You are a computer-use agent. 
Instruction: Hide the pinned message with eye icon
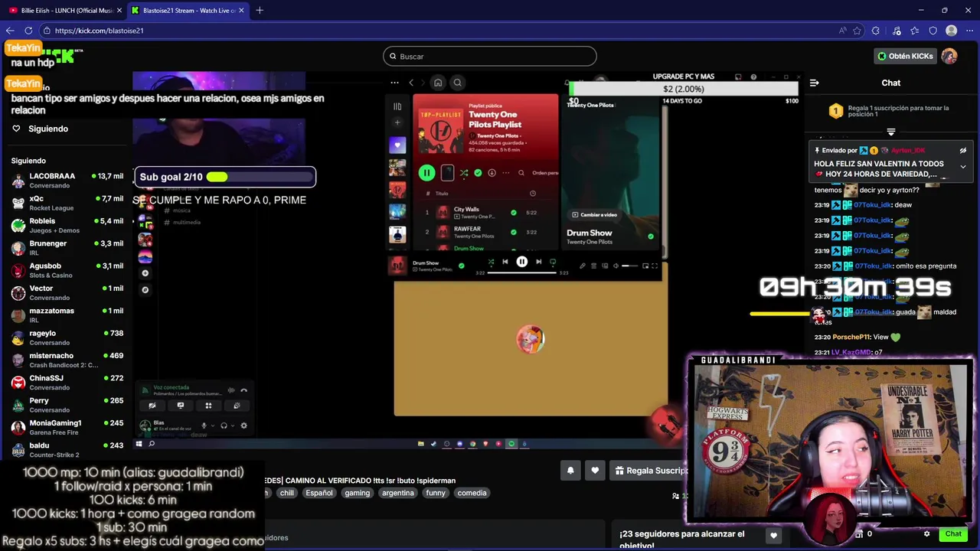tap(963, 151)
